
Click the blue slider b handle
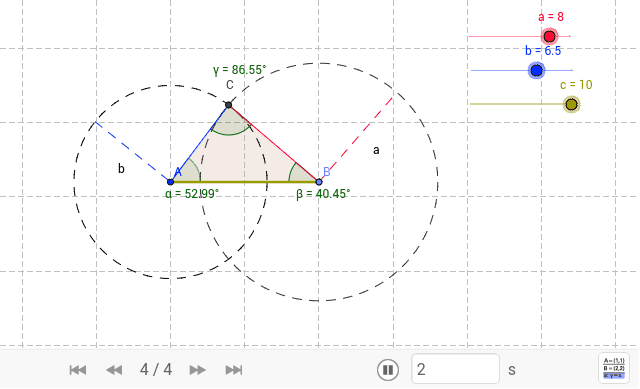click(536, 70)
